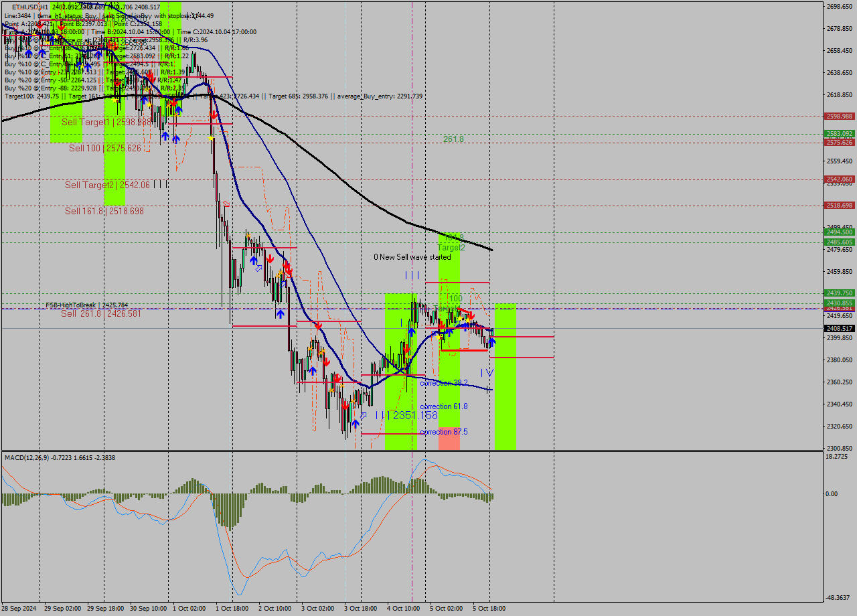The height and width of the screenshot is (616, 857).
Task: Click the 'correction 87.5' label
Action: (x=444, y=432)
